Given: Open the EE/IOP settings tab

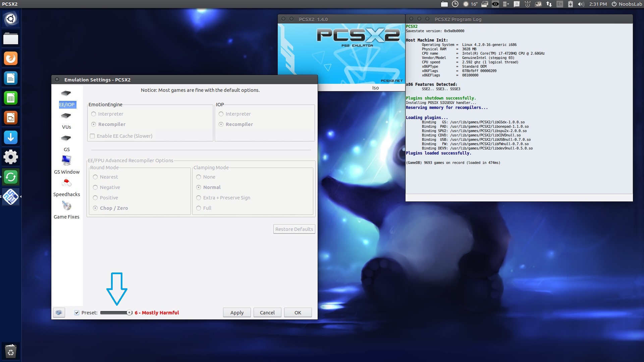Looking at the screenshot, I should click(67, 105).
